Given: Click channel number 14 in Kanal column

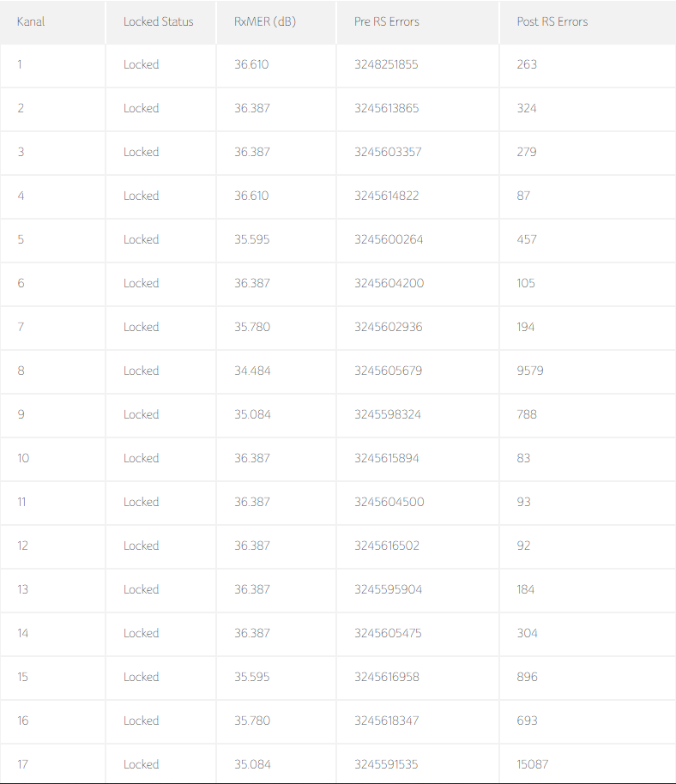Looking at the screenshot, I should pyautogui.click(x=23, y=633).
